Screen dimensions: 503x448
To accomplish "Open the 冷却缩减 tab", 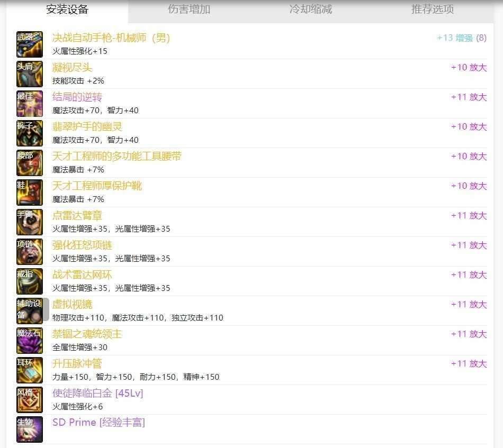I will [310, 10].
